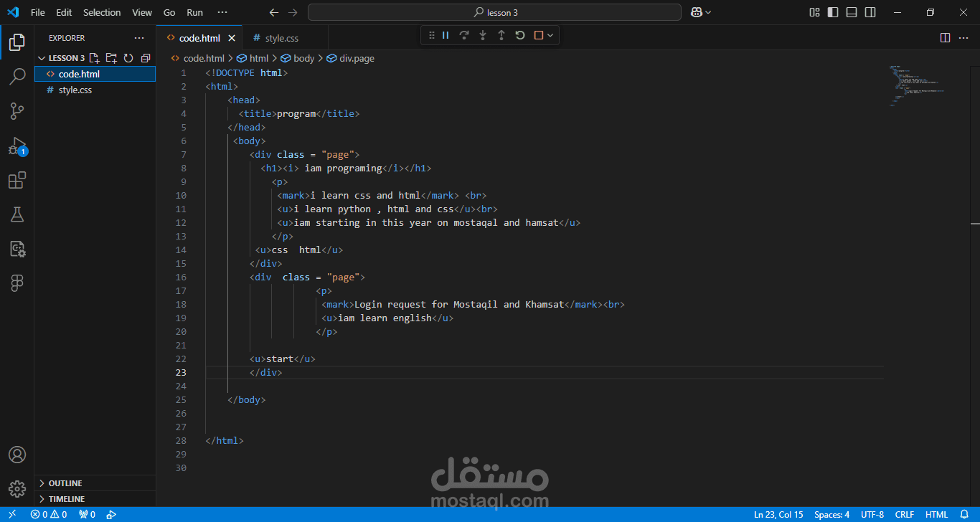Click code.html in the breadcrumb bar
This screenshot has width=980, height=522.
click(x=198, y=58)
